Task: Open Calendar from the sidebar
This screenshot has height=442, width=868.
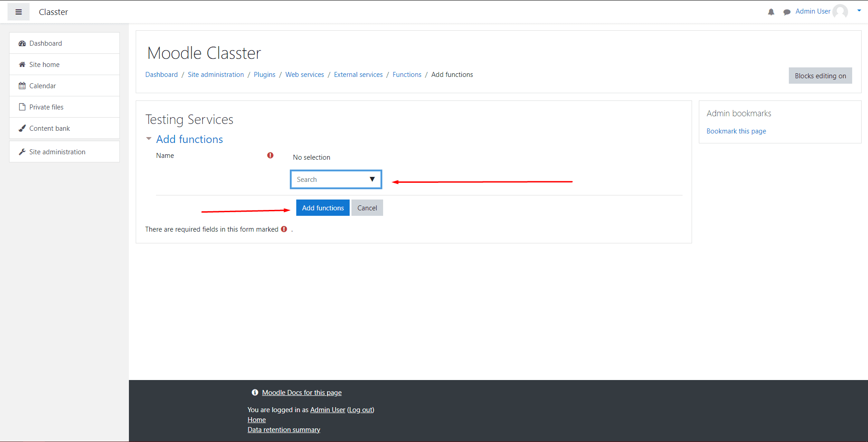Action: (x=64, y=86)
